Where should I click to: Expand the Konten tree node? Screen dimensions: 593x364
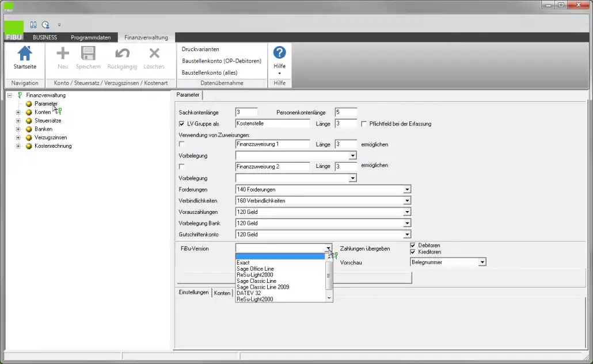pos(18,112)
